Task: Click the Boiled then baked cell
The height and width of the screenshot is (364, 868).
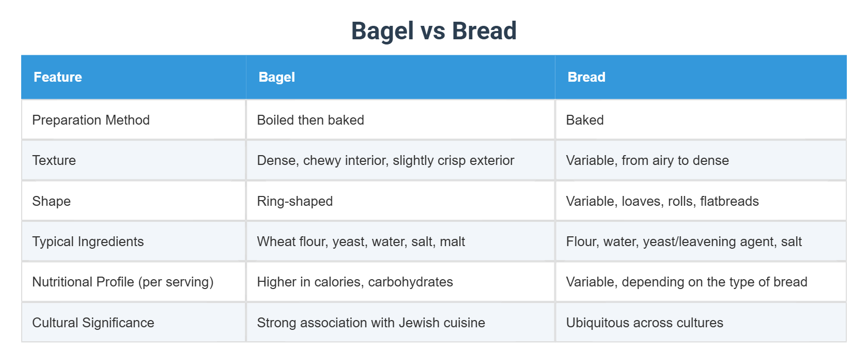Action: (x=311, y=120)
